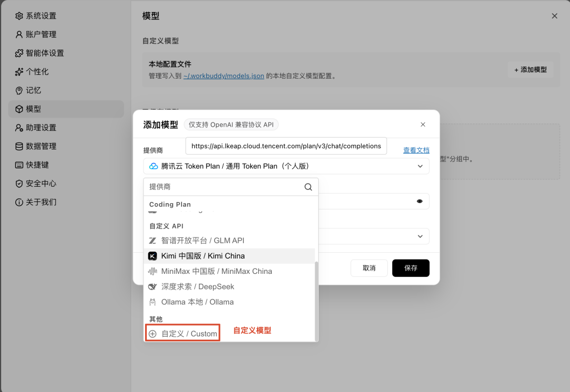Click the GLM provider logo icon
The width and height of the screenshot is (570, 392).
coord(153,241)
